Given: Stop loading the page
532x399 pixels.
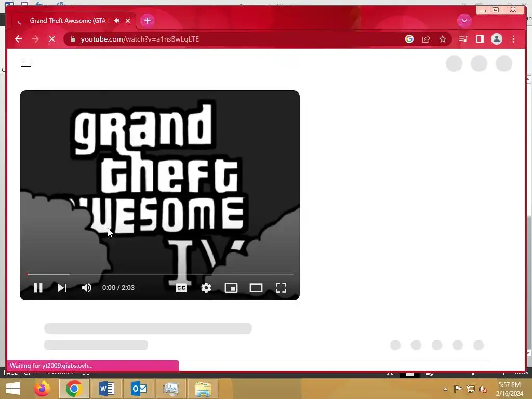Looking at the screenshot, I should [52, 39].
